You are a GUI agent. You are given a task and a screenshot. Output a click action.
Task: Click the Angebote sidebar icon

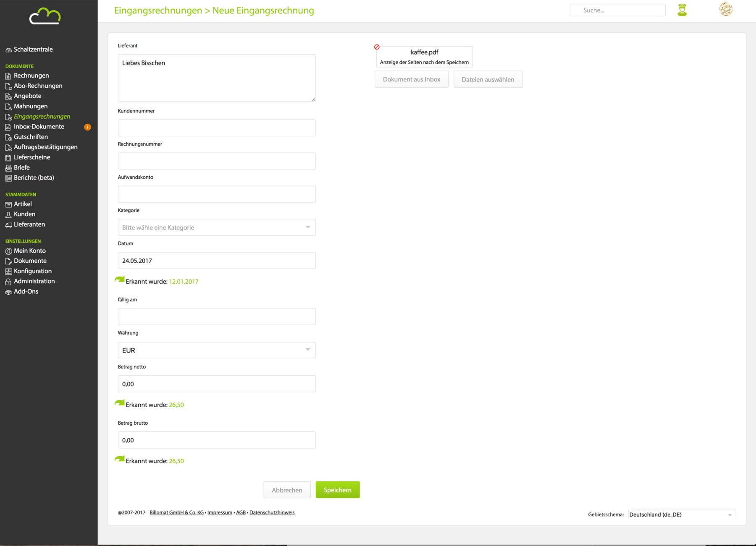[x=8, y=97]
